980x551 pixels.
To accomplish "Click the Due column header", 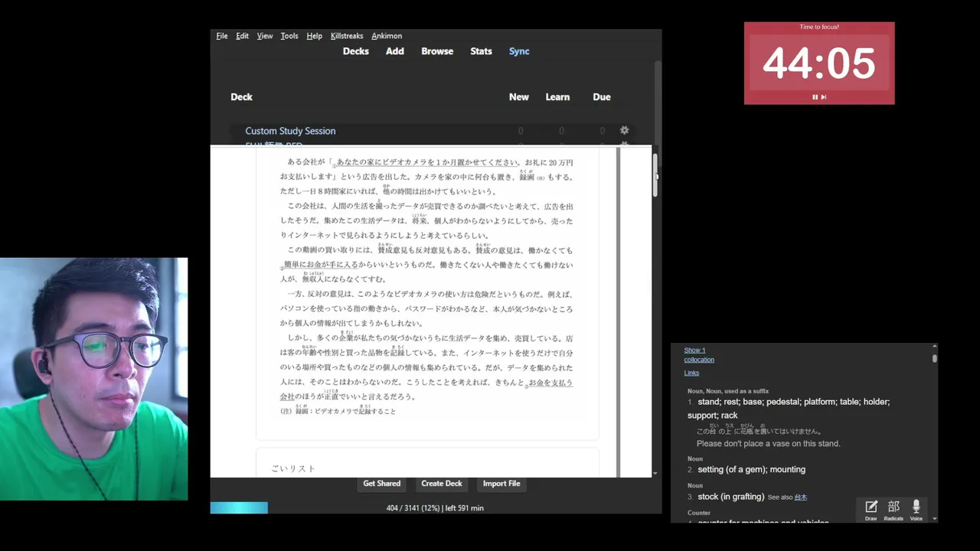I will point(602,97).
